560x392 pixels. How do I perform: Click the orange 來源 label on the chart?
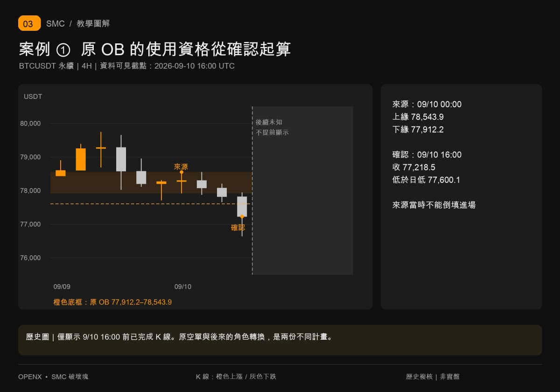181,167
